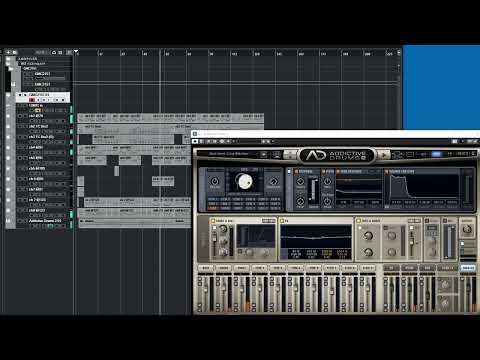
Task: Adjust the lower Tape & Shape knob
Action: [368, 252]
